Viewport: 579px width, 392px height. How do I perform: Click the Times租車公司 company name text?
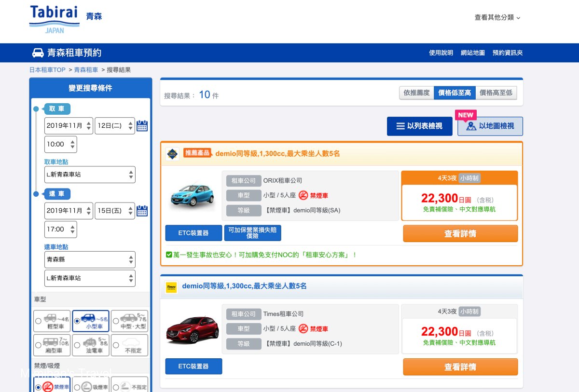pyautogui.click(x=284, y=314)
